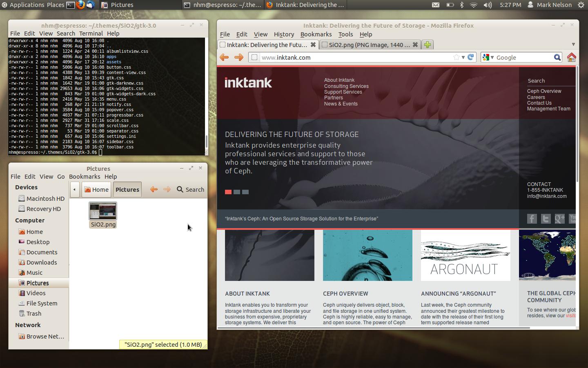588x368 pixels.
Task: Click the Home path button in file manager
Action: (x=96, y=189)
